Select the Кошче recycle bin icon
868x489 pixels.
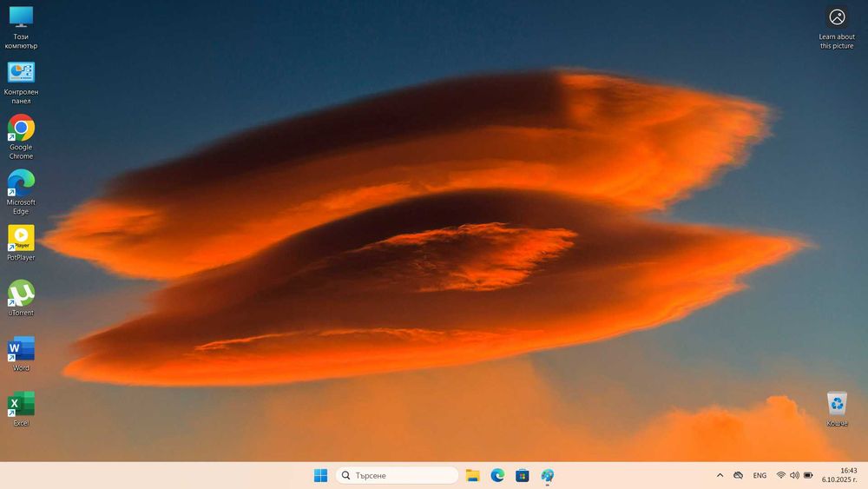837,409
